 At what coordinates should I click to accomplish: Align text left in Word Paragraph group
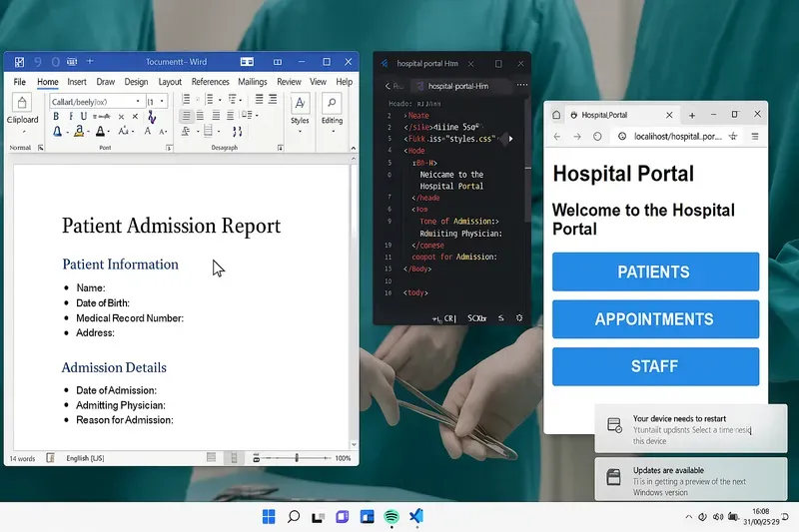(186, 116)
